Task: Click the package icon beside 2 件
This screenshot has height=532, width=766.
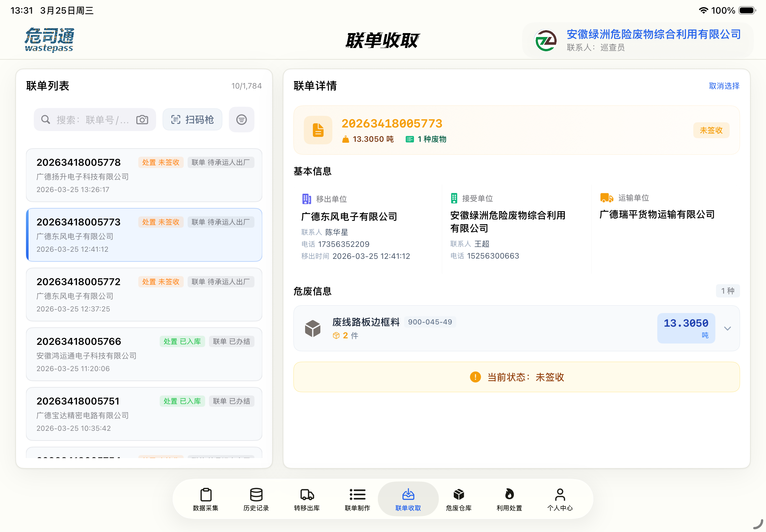Action: tap(336, 336)
